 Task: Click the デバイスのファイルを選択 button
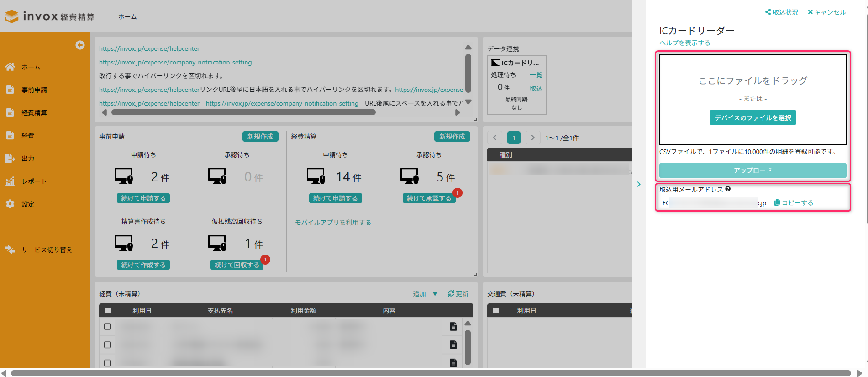point(752,117)
